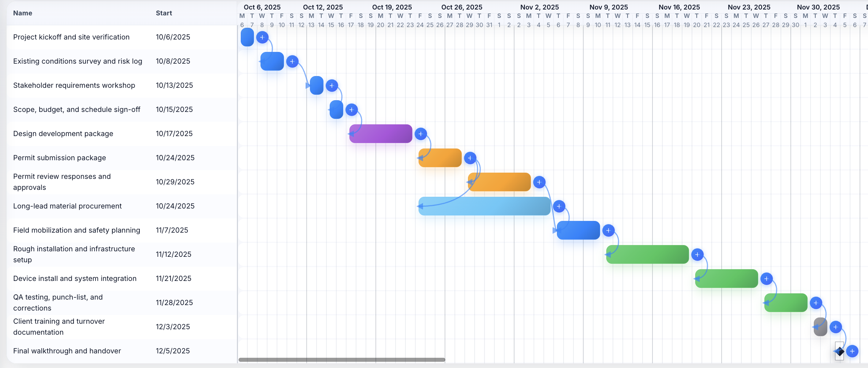Click the Start column header
Screen dimensions: 868x368
click(x=164, y=13)
